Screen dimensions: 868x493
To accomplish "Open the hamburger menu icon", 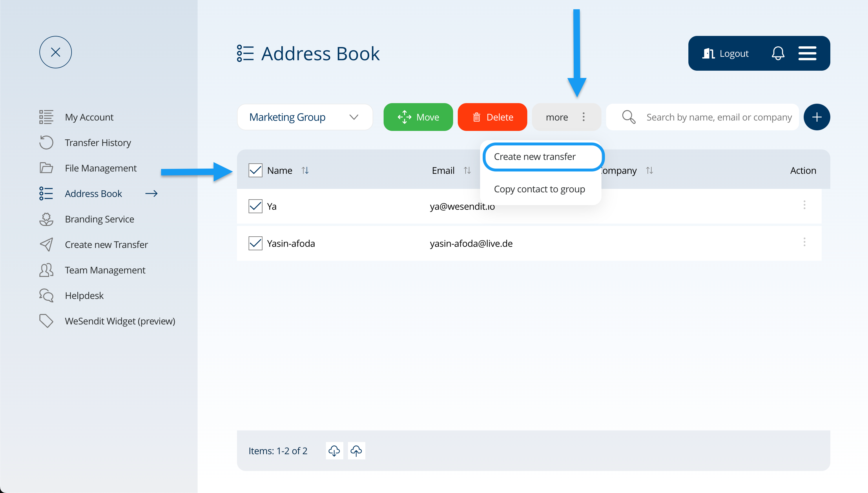I will [x=807, y=53].
